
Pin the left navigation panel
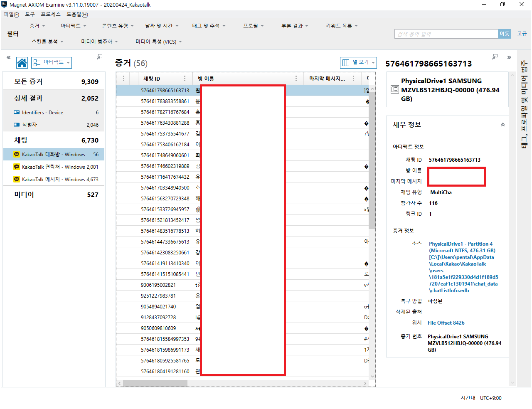[99, 57]
